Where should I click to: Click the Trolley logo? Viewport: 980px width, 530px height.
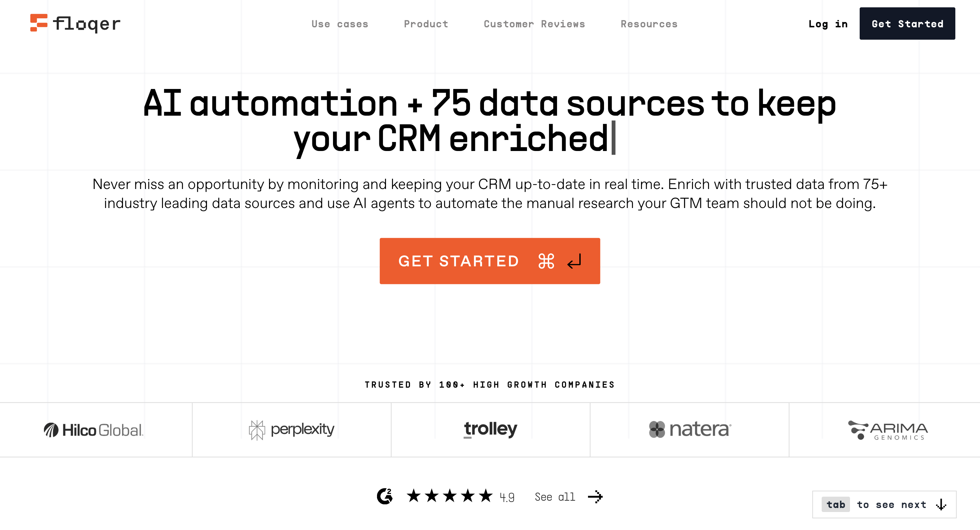tap(490, 429)
